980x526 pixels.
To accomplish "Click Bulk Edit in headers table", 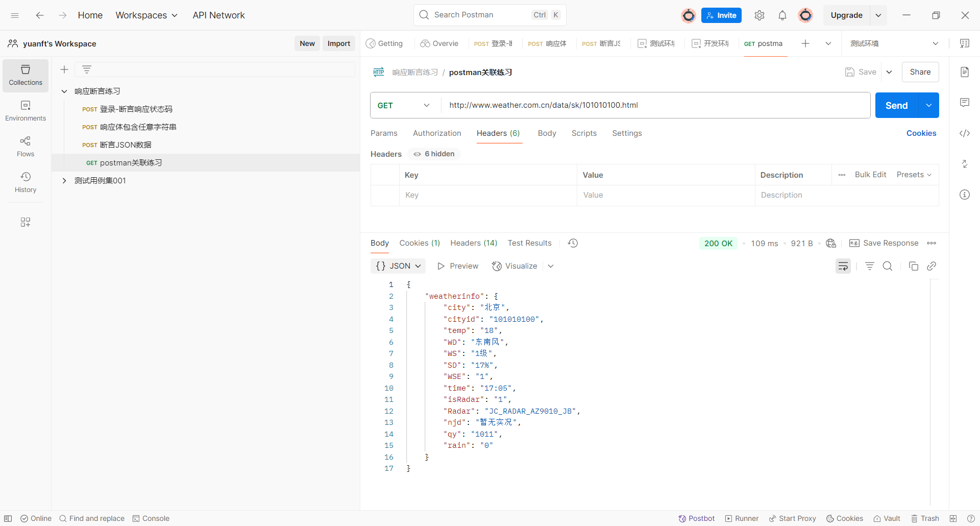I will pos(870,175).
